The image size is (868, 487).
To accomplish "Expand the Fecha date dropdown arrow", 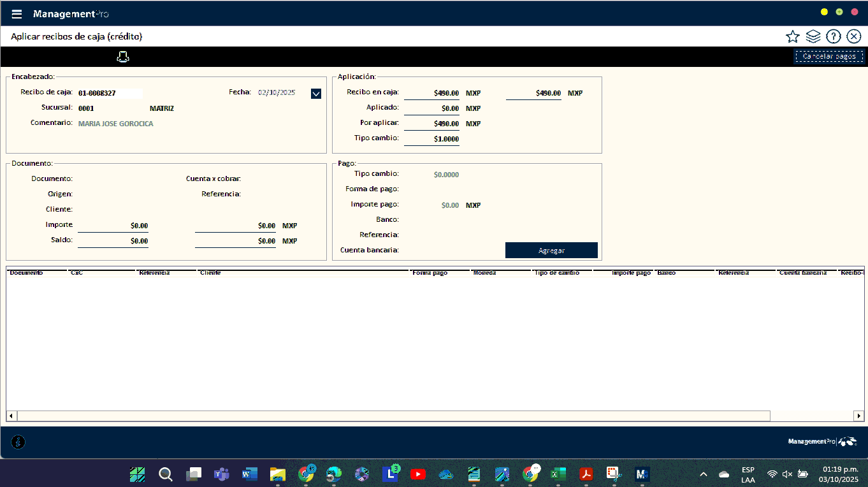I will point(316,94).
